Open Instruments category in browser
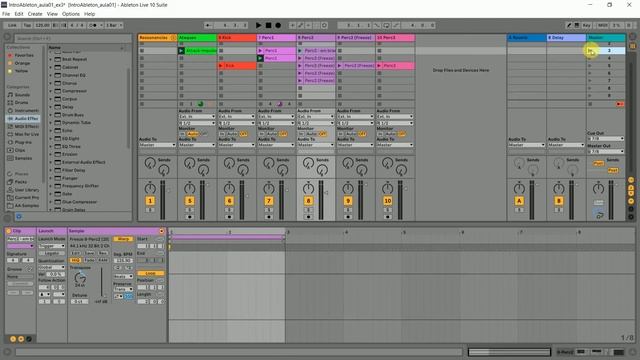The width and height of the screenshot is (640, 360). click(23, 111)
